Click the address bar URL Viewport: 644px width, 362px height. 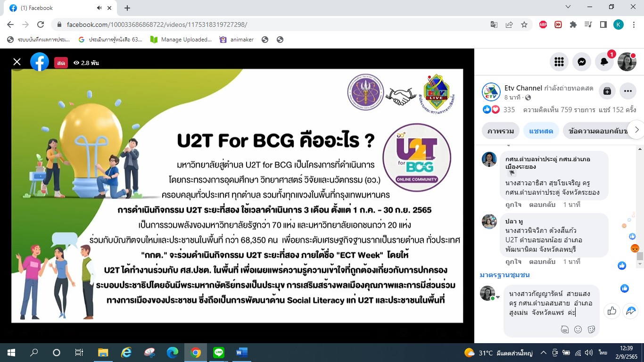pos(157,25)
